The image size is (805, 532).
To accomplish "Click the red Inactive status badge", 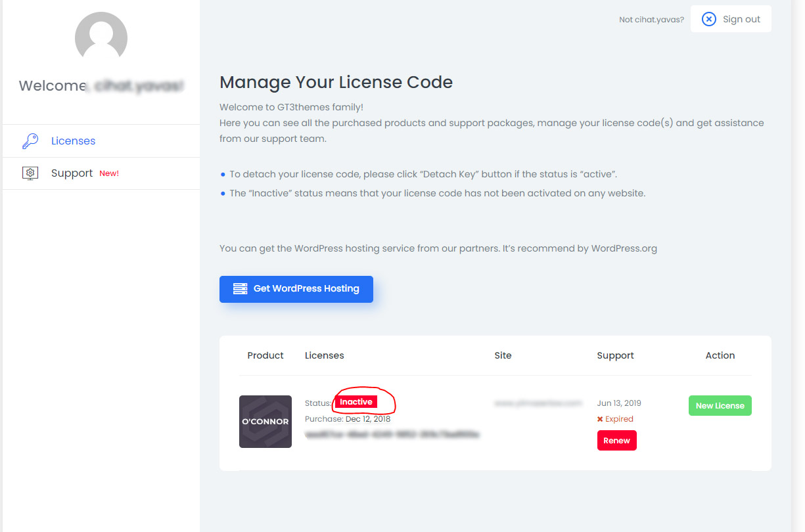I will click(x=356, y=402).
